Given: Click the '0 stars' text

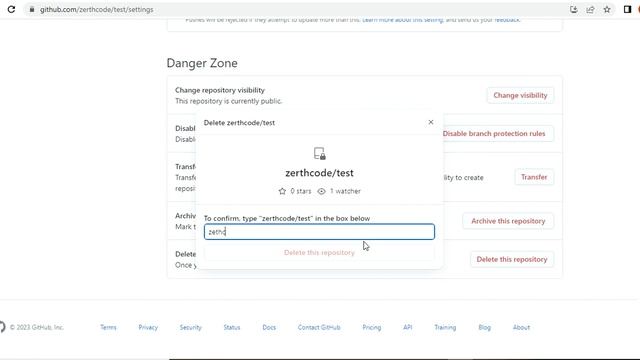Looking at the screenshot, I should (301, 191).
